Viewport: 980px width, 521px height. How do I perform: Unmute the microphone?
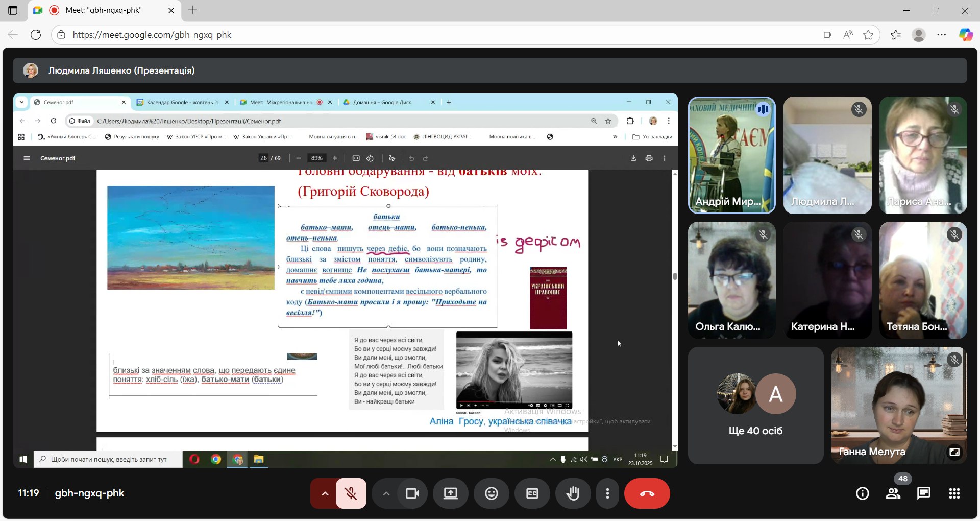351,493
